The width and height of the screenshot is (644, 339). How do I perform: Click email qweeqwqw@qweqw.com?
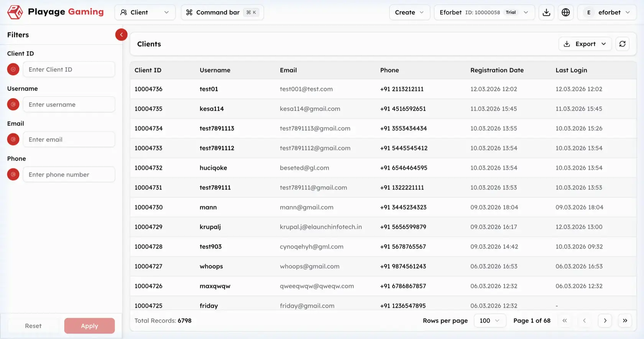(x=317, y=286)
